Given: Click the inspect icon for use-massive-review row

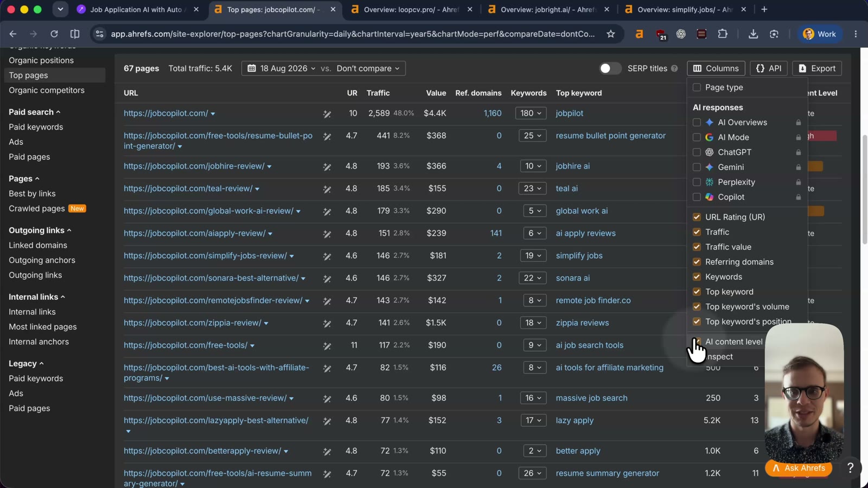Looking at the screenshot, I should pyautogui.click(x=327, y=399).
